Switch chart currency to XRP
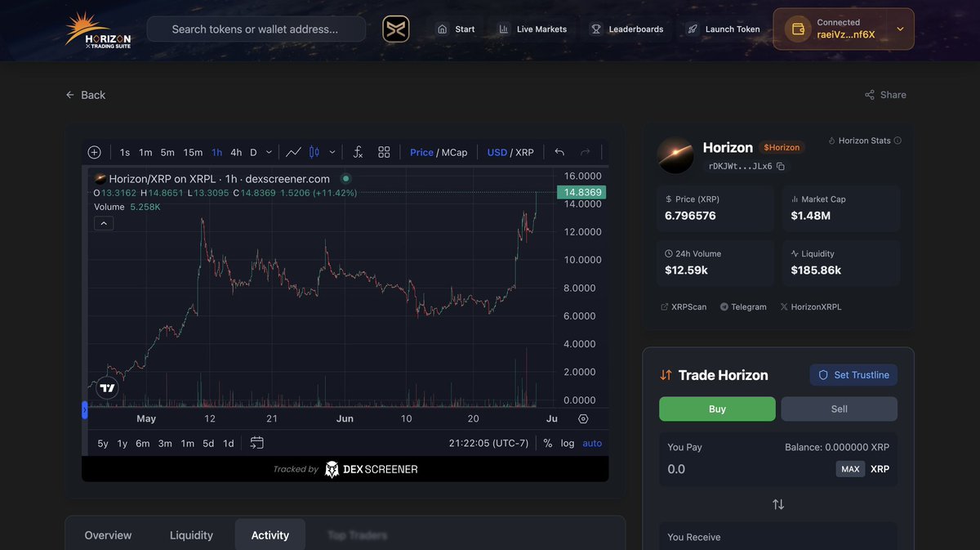This screenshot has height=550, width=980. [524, 152]
